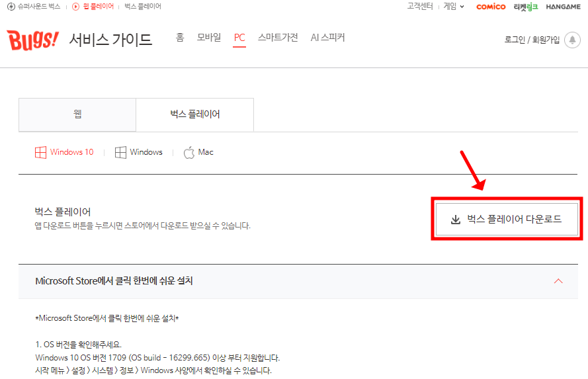Click the 웹 플레이어 play icon
Screen dimensions: 588x379
tap(76, 7)
